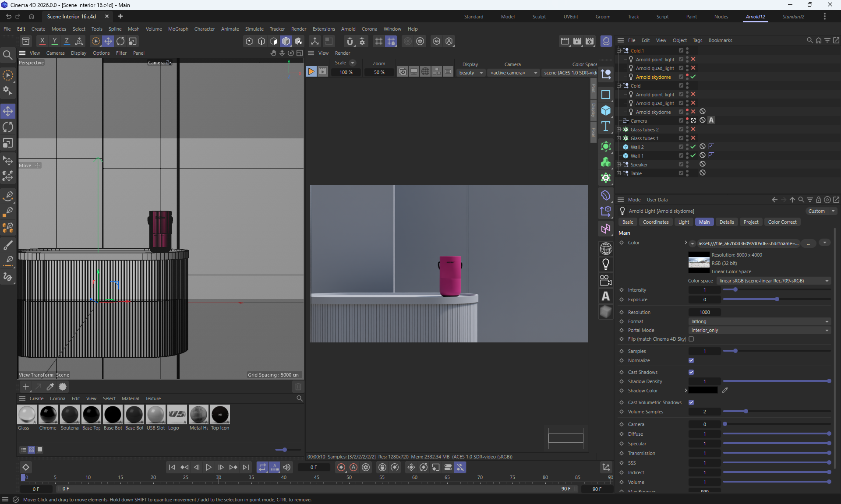Click the Custom button in Attribute Manager

[x=816, y=211]
